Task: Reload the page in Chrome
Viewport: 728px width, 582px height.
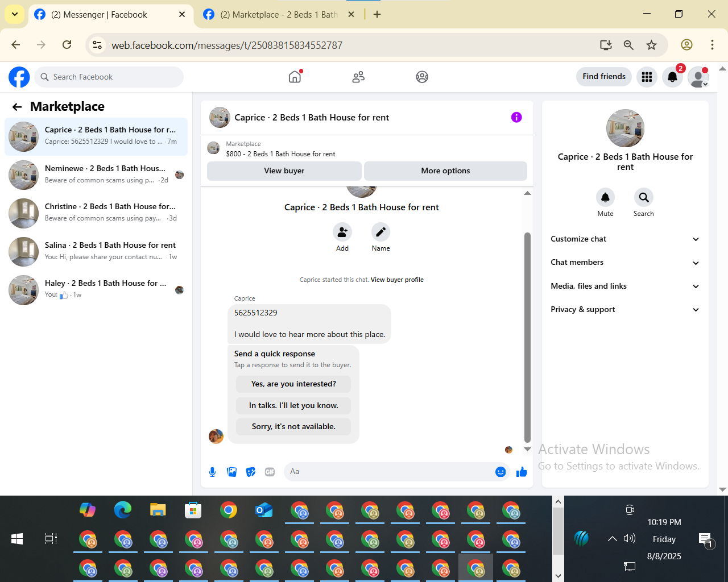Action: 67,45
